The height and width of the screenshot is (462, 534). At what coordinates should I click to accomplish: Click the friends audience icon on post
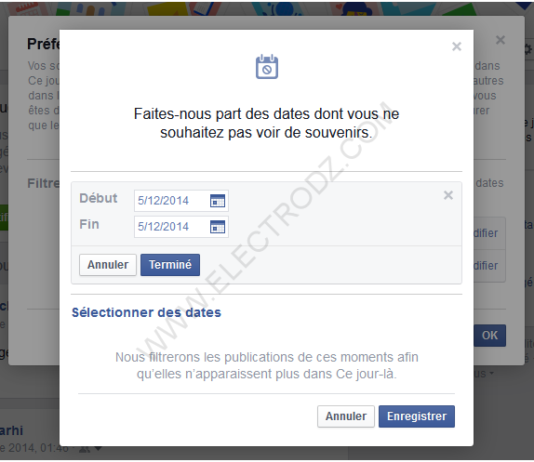(x=84, y=449)
